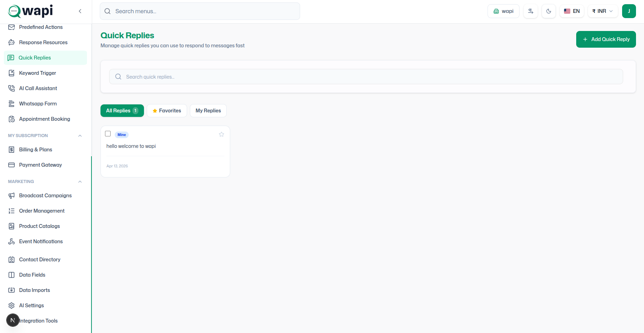Click Product Catalogs icon

click(x=11, y=226)
